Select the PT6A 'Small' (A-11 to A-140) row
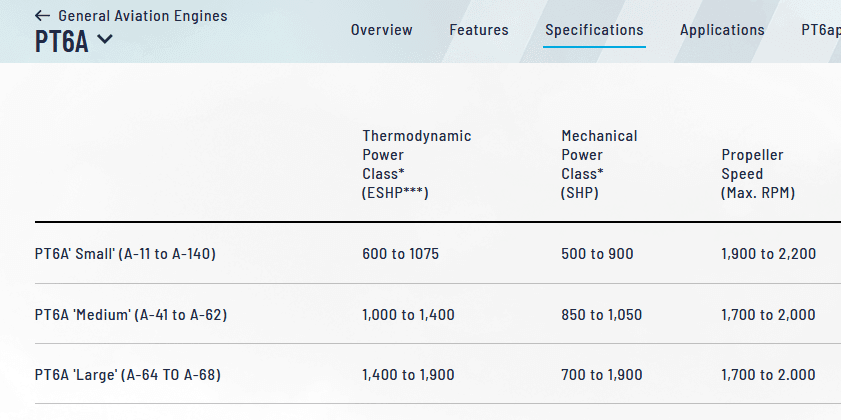 (x=125, y=254)
